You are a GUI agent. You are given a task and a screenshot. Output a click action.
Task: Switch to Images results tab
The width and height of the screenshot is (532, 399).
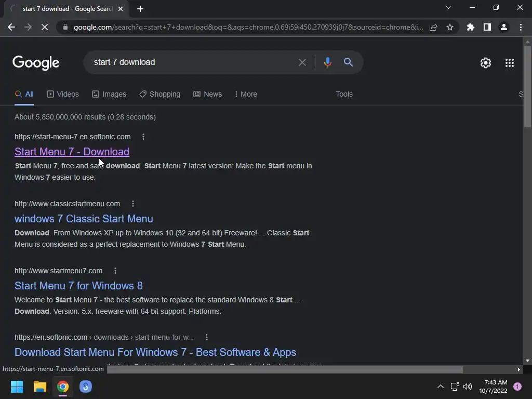109,95
